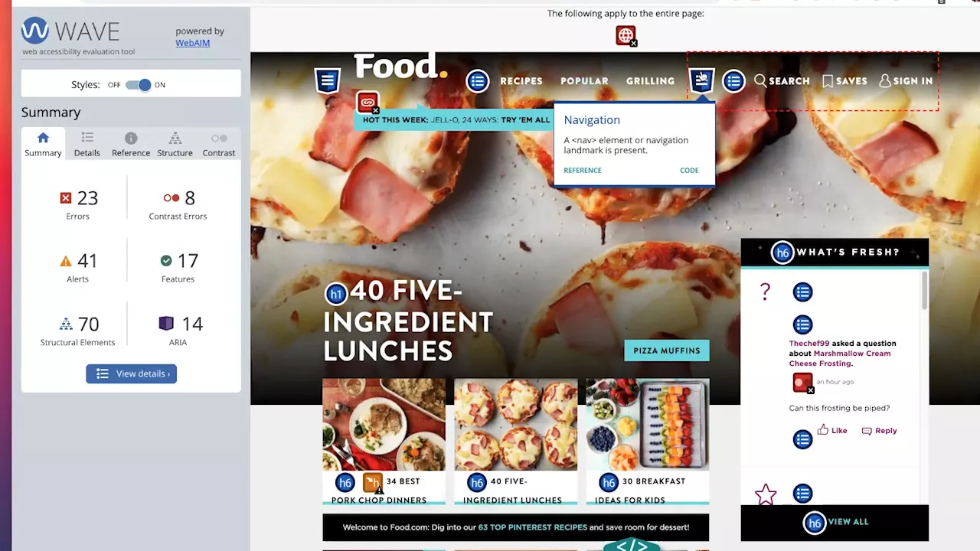Click the navigation landmark icon near GRILLING

click(x=701, y=80)
